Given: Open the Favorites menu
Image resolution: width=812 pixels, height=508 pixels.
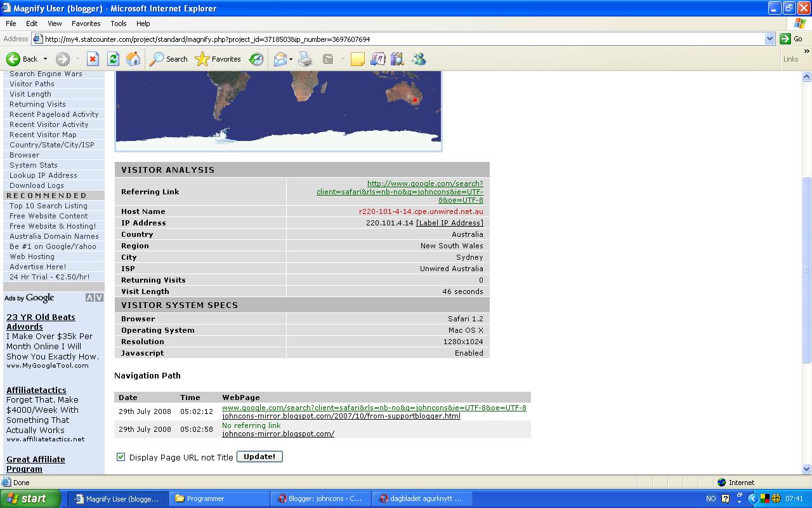Looking at the screenshot, I should click(x=86, y=23).
